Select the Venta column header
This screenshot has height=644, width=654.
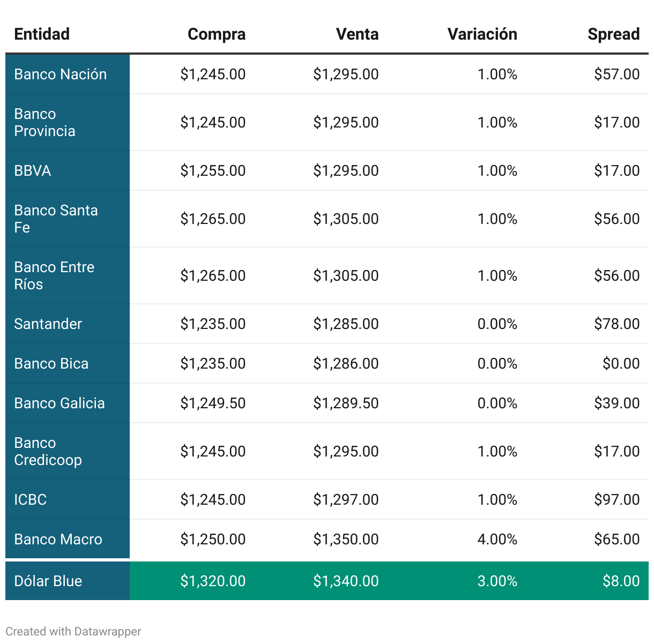tap(357, 34)
